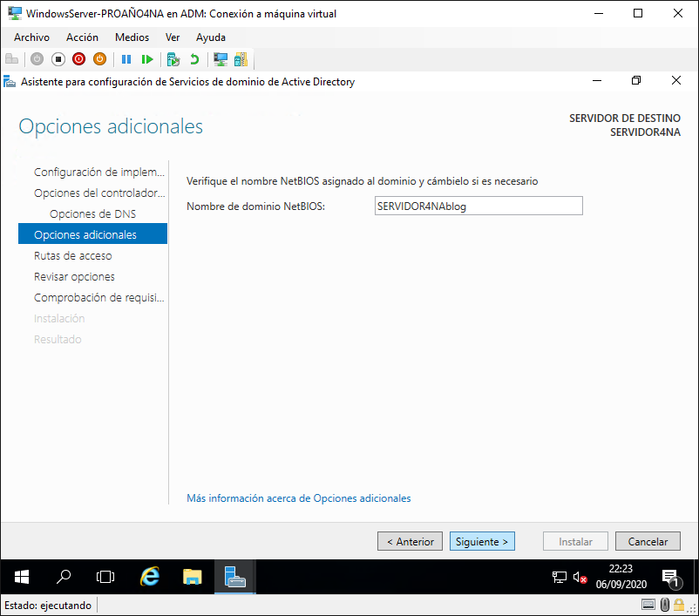The width and height of the screenshot is (699, 616).
Task: Open the notification center from the taskbar
Action: click(x=670, y=577)
